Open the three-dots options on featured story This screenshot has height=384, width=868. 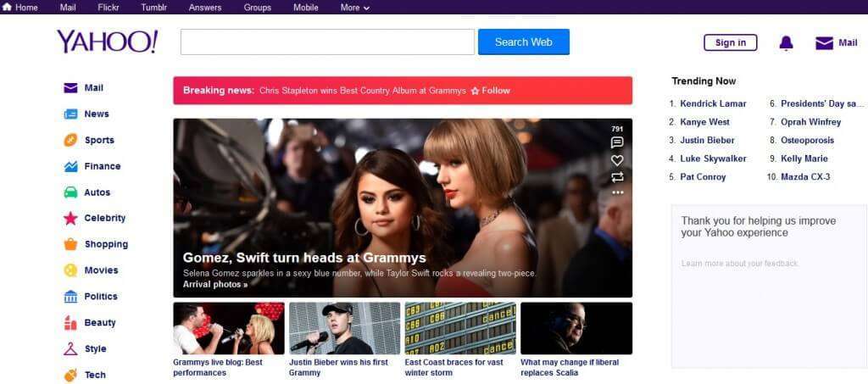(x=617, y=192)
